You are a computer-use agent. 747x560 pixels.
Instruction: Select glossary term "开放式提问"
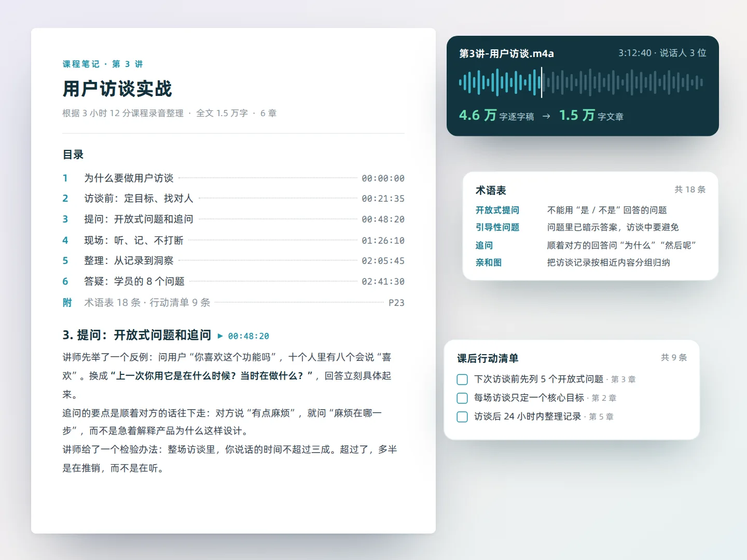(497, 210)
